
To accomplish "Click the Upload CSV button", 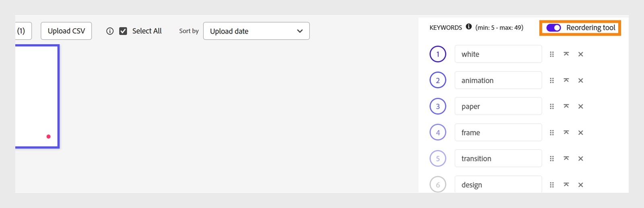I will (x=66, y=31).
